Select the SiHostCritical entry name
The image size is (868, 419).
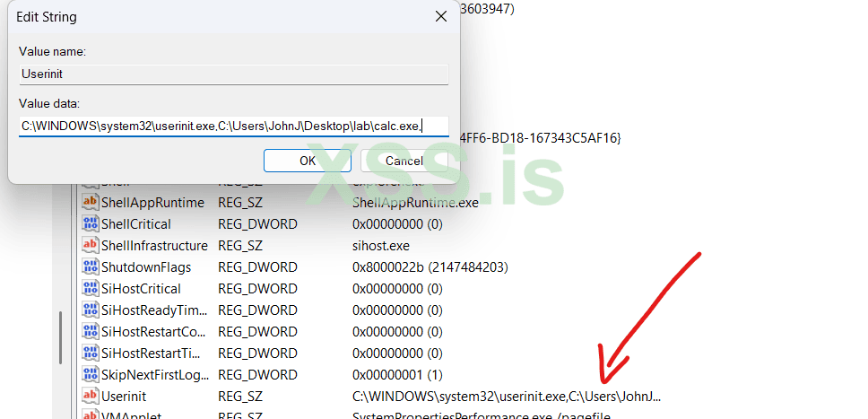(x=141, y=289)
